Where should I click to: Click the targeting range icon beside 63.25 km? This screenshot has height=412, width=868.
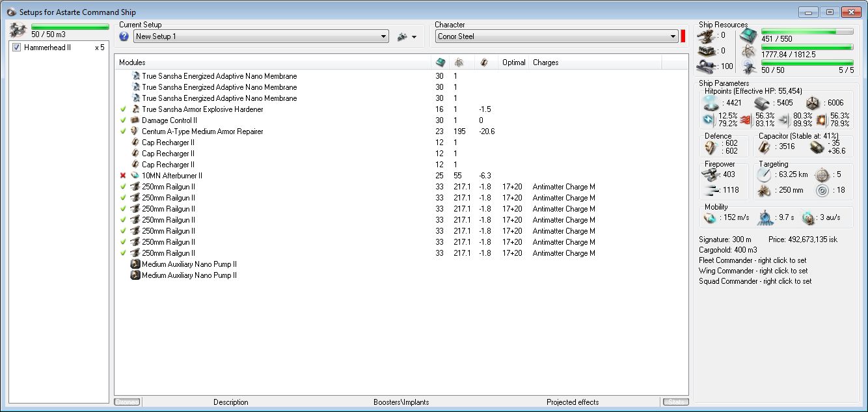coord(765,174)
